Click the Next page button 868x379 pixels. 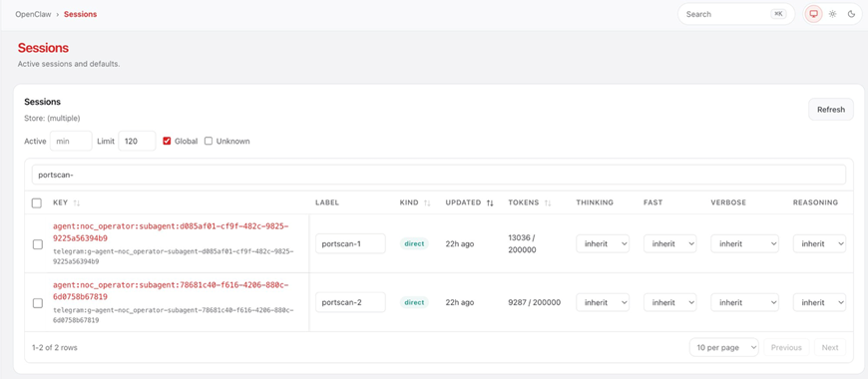830,347
